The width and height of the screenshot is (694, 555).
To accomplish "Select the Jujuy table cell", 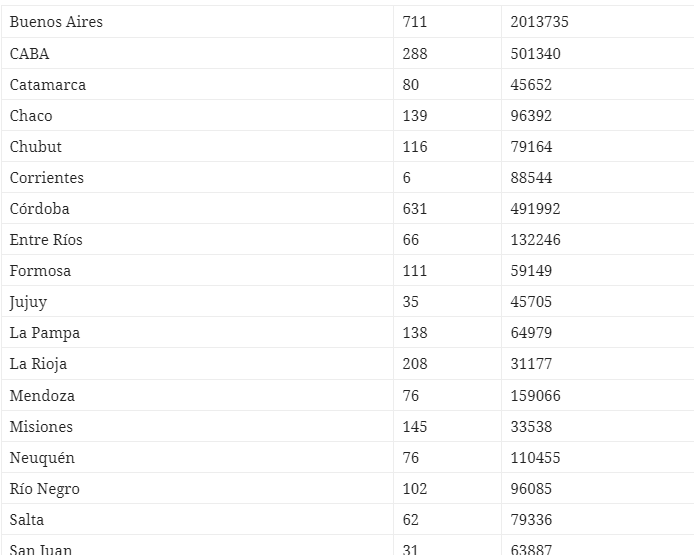I will 28,302.
